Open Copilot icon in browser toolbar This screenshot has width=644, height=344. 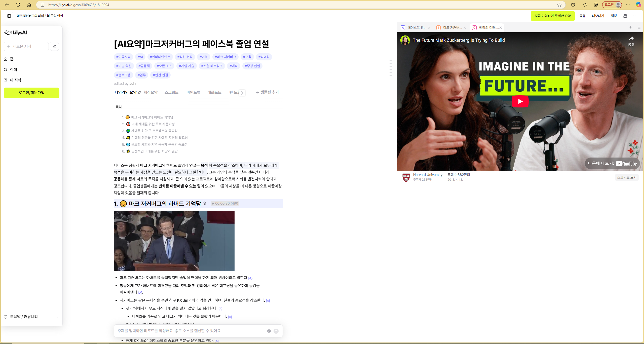click(x=638, y=5)
